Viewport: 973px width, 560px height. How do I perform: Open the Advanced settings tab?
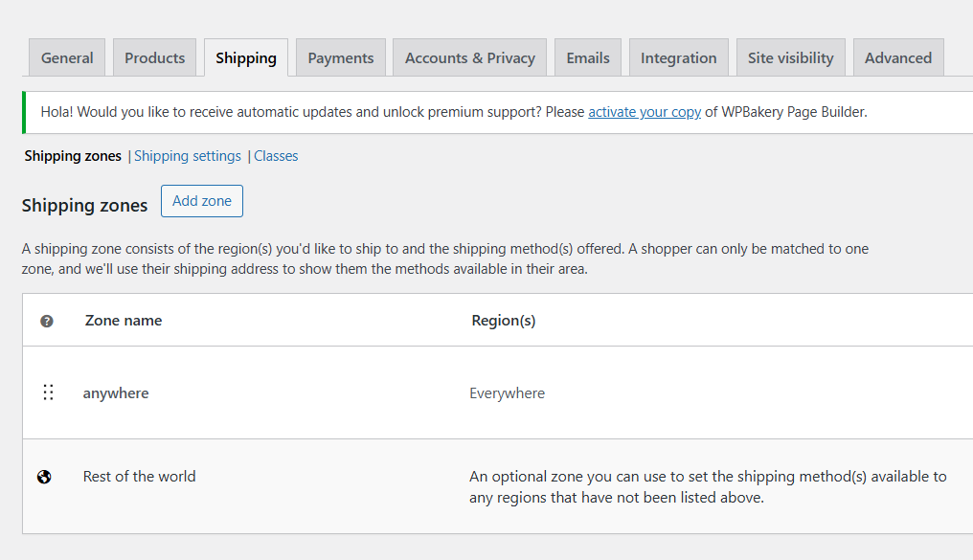point(897,57)
